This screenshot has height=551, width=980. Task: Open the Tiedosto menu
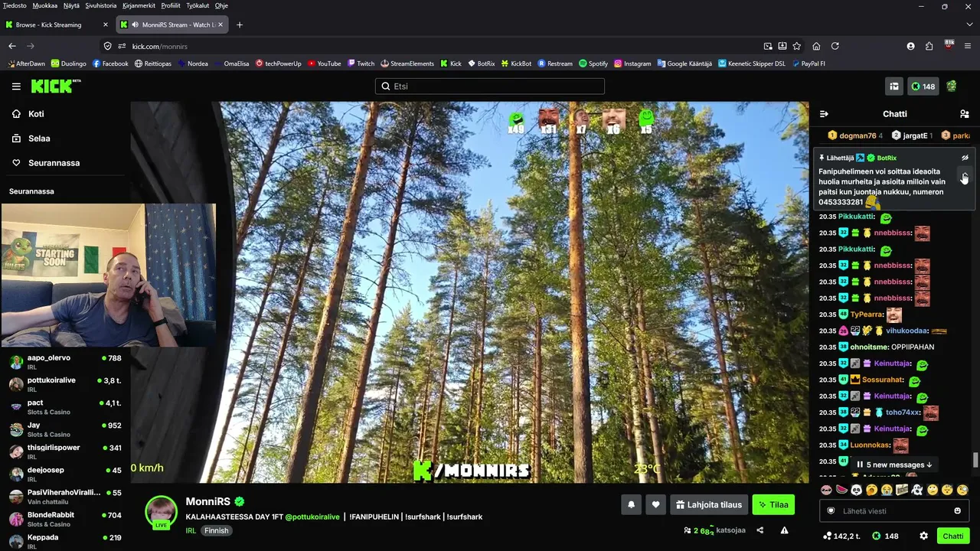(15, 5)
